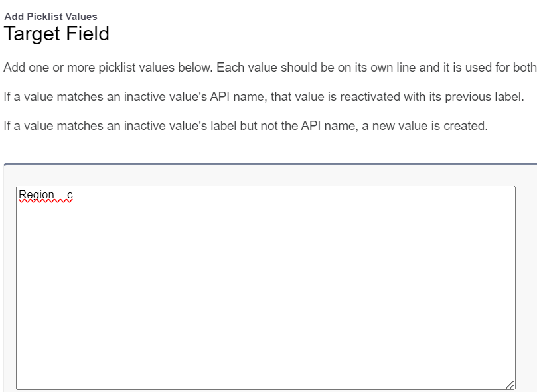Image resolution: width=537 pixels, height=392 pixels.
Task: Click the sentence about reactivated inactive values
Action: point(264,97)
